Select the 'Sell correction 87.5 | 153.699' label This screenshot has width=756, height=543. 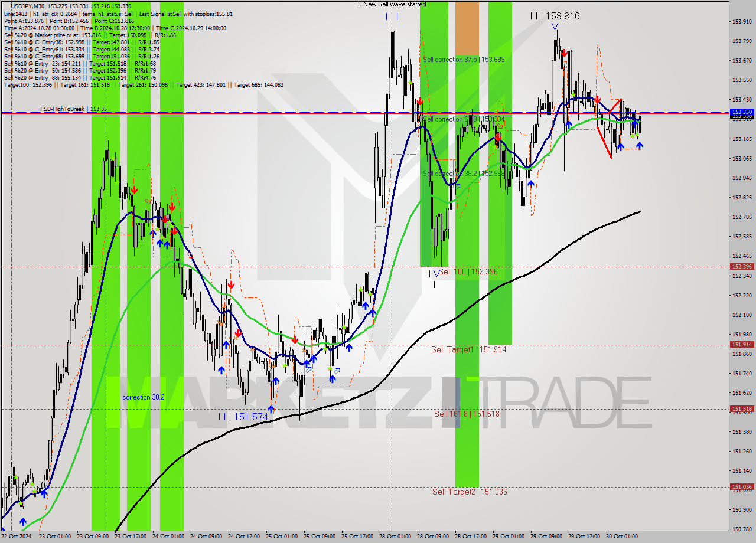(464, 60)
